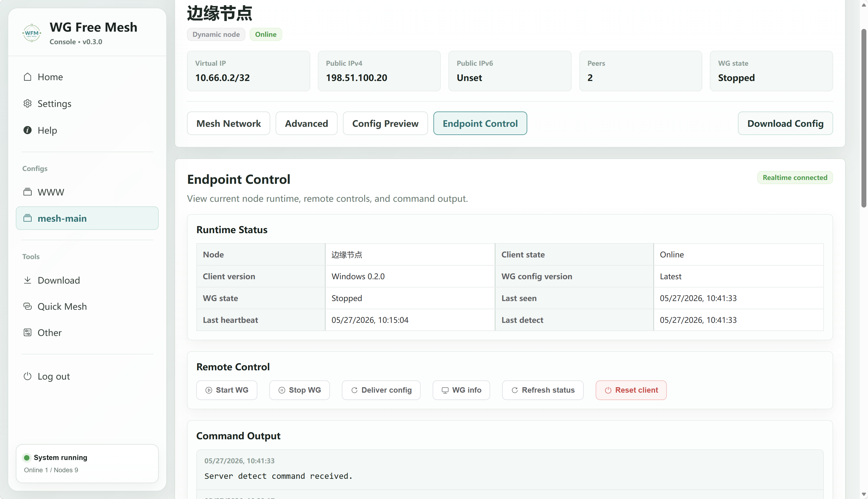868x499 pixels.
Task: Click 'Server detect command received.' output line
Action: coord(278,476)
